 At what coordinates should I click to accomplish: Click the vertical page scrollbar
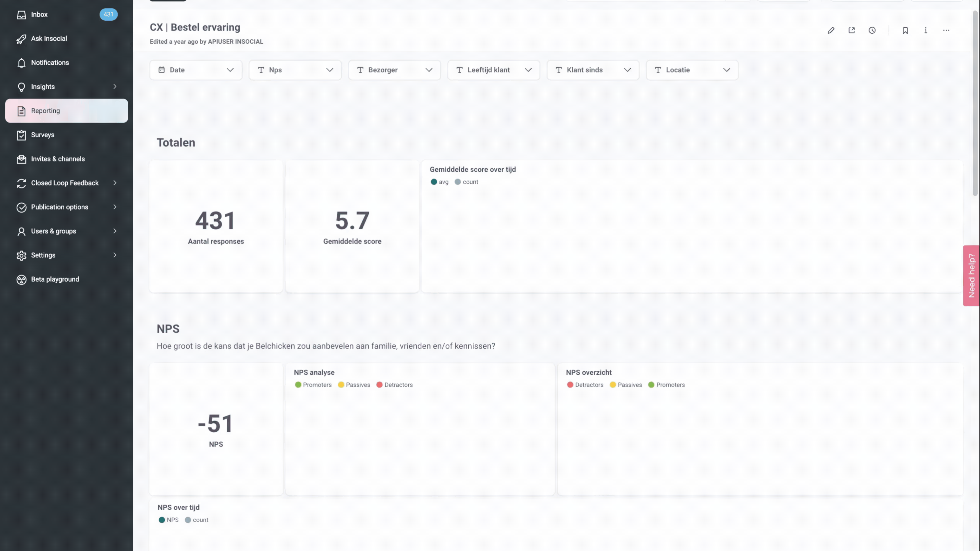coord(975,103)
